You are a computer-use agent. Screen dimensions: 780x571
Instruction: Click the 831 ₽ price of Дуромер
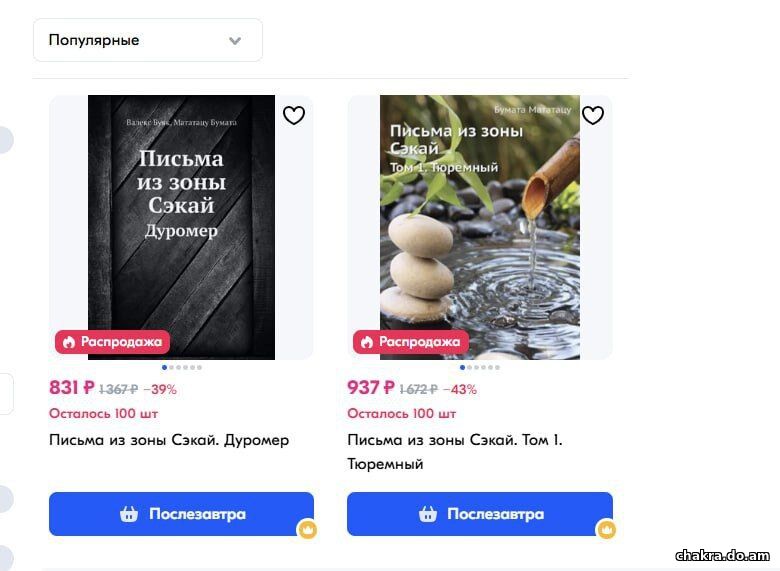pyautogui.click(x=72, y=387)
